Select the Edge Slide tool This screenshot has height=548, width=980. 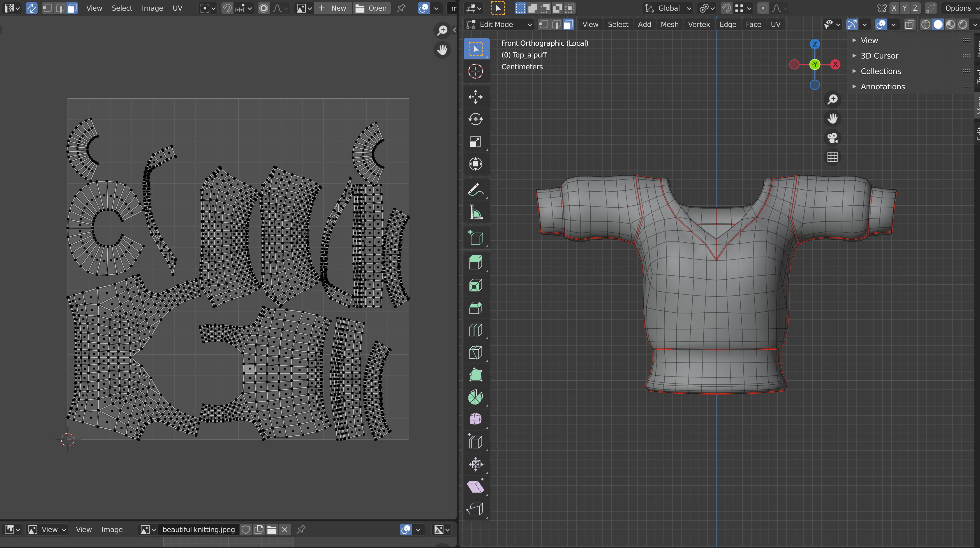(x=475, y=442)
